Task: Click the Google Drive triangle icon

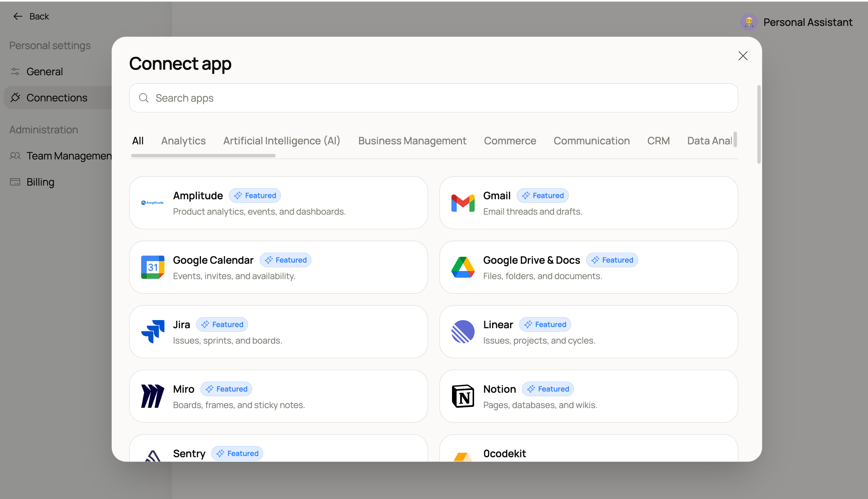Action: [462, 267]
